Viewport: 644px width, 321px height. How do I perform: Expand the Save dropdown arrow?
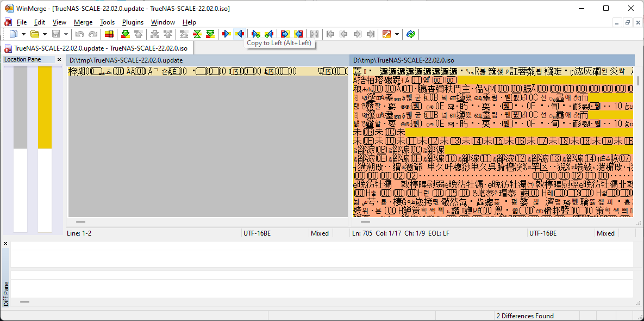pos(66,34)
